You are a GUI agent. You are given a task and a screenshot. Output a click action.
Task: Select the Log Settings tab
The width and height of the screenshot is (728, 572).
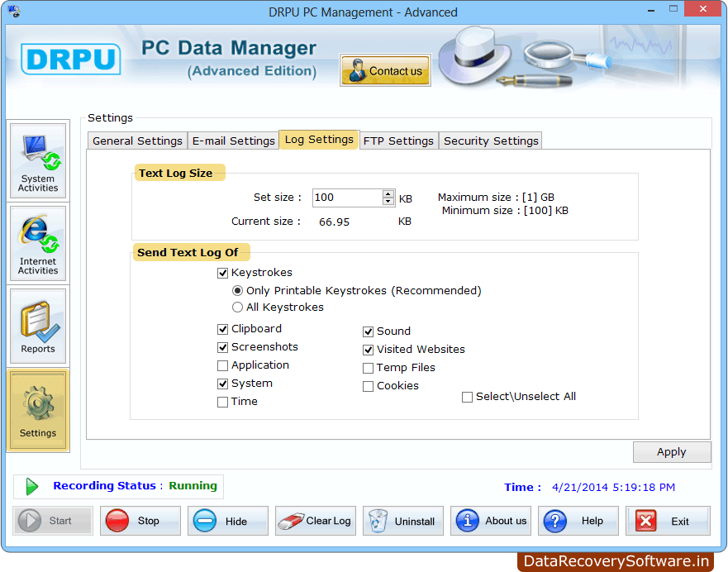pos(319,140)
